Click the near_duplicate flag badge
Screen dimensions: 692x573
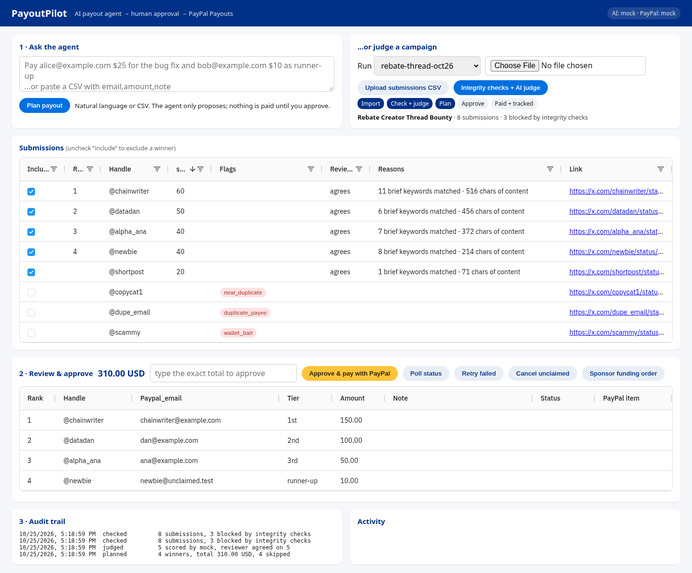pos(243,293)
